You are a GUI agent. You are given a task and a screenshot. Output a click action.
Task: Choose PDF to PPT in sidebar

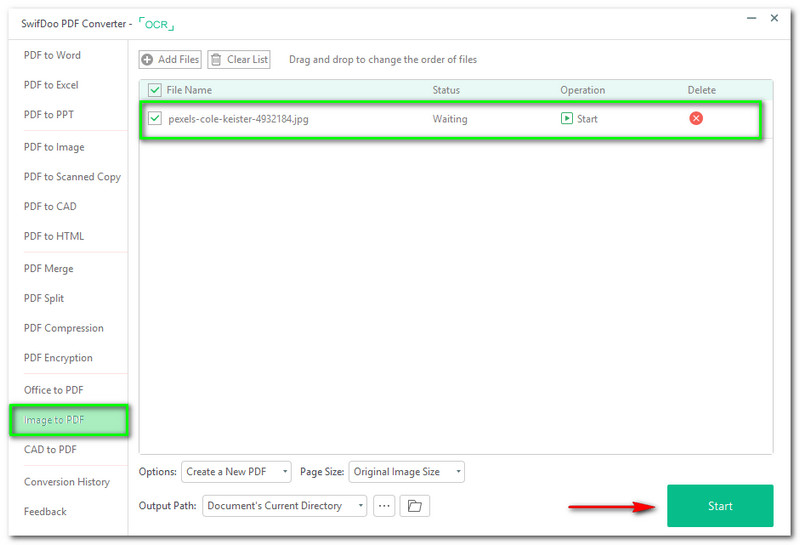[49, 114]
